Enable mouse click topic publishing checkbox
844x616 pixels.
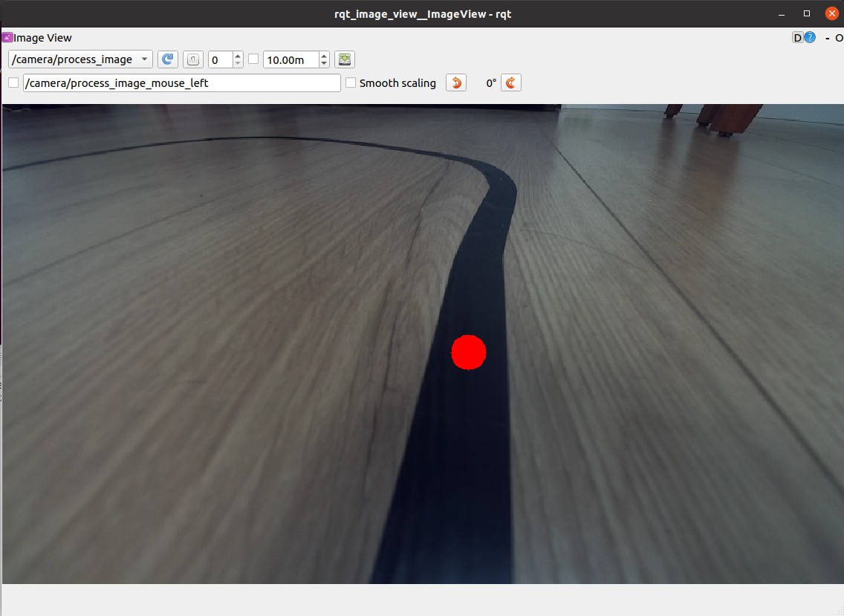[13, 83]
